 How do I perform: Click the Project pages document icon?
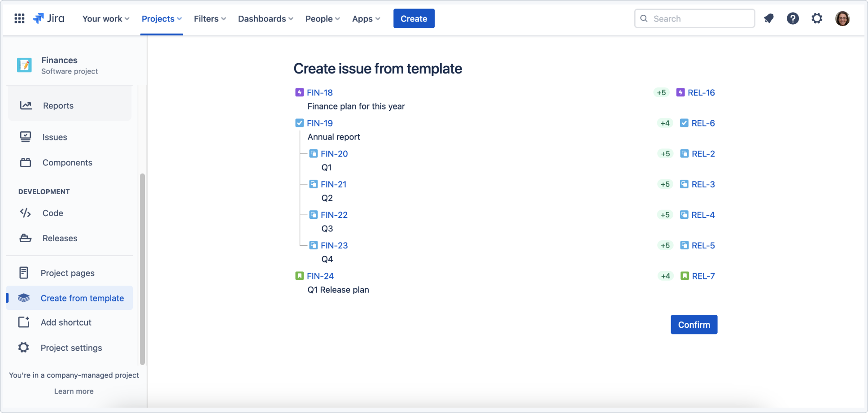tap(24, 273)
